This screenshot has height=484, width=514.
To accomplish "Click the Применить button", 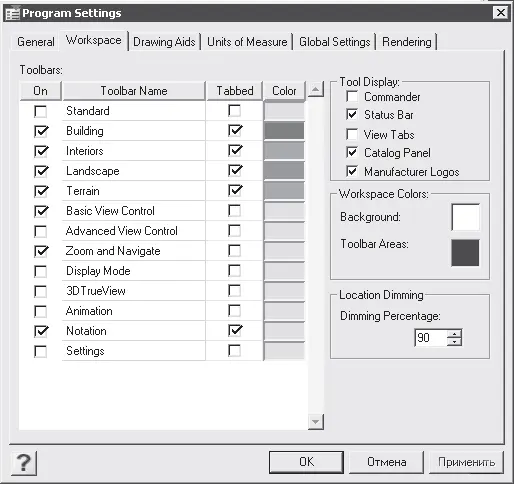I will point(466,462).
